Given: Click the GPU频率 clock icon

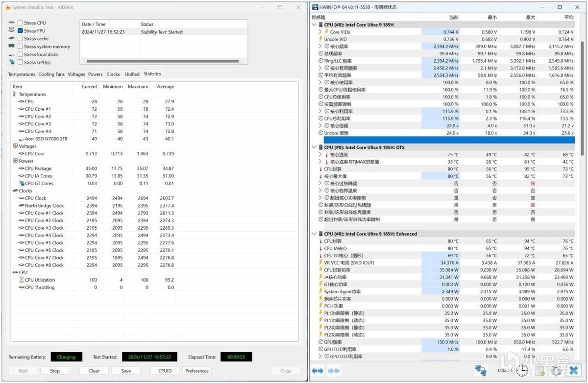Looking at the screenshot, I should pyautogui.click(x=320, y=342).
